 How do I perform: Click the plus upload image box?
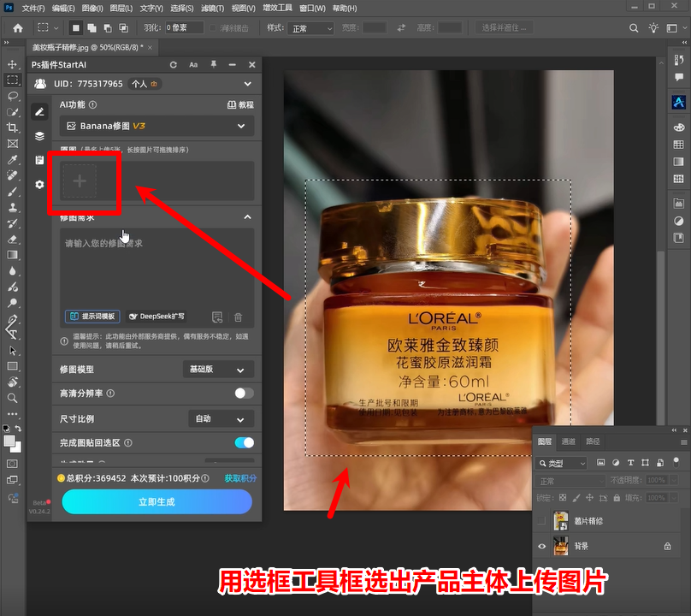coord(80,181)
